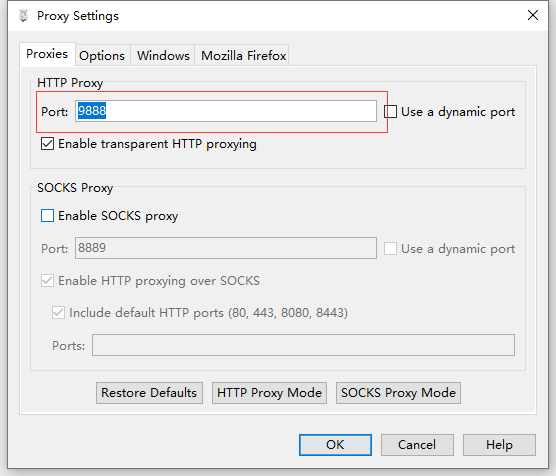This screenshot has height=476, width=556.
Task: Switch to the Options tab
Action: [102, 55]
